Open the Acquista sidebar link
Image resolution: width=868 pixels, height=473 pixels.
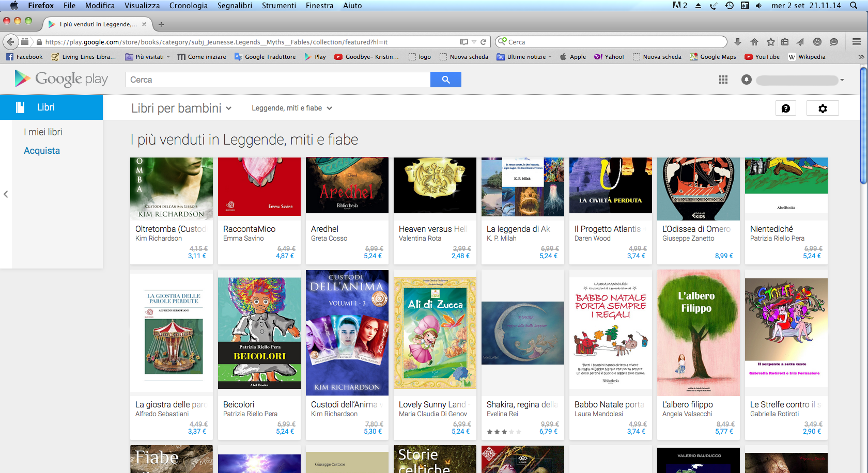42,151
